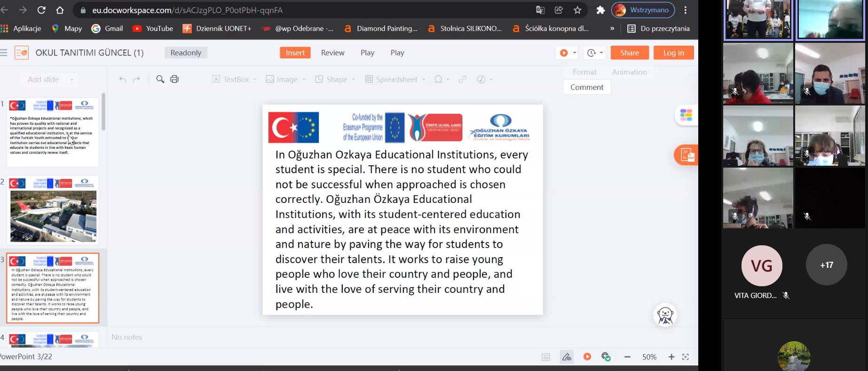Click the orange Share button
868x371 pixels.
pos(629,53)
